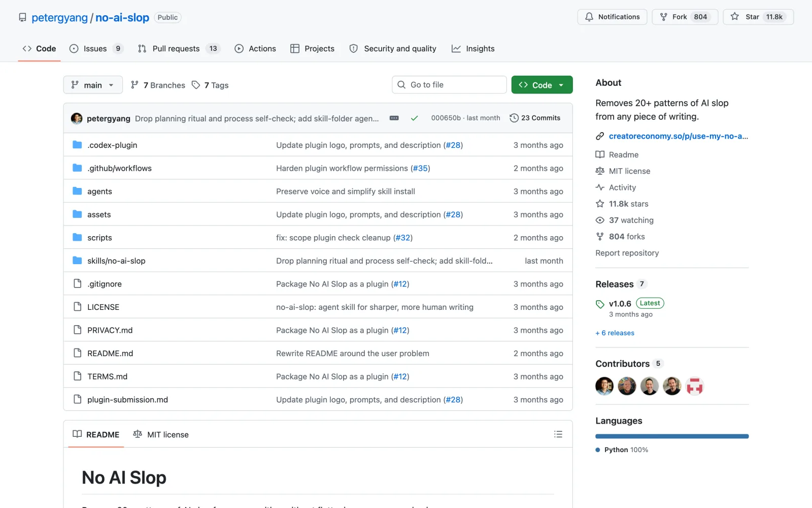This screenshot has height=508, width=812.
Task: Open the commit hash 000650b
Action: (446, 118)
